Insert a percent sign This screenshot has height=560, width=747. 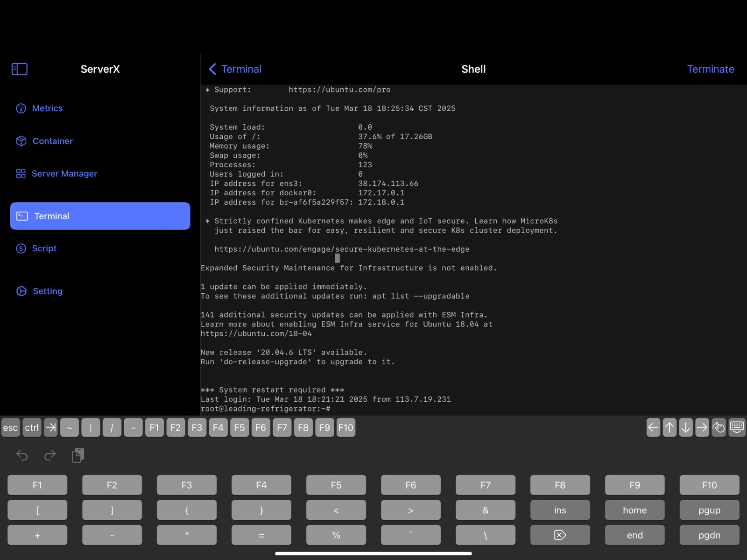point(336,535)
